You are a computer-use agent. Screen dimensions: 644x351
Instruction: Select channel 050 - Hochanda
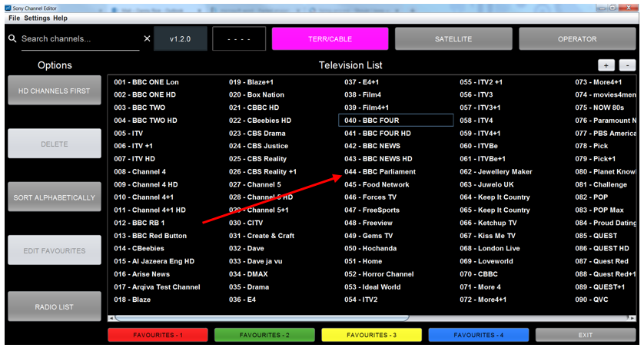(x=370, y=248)
